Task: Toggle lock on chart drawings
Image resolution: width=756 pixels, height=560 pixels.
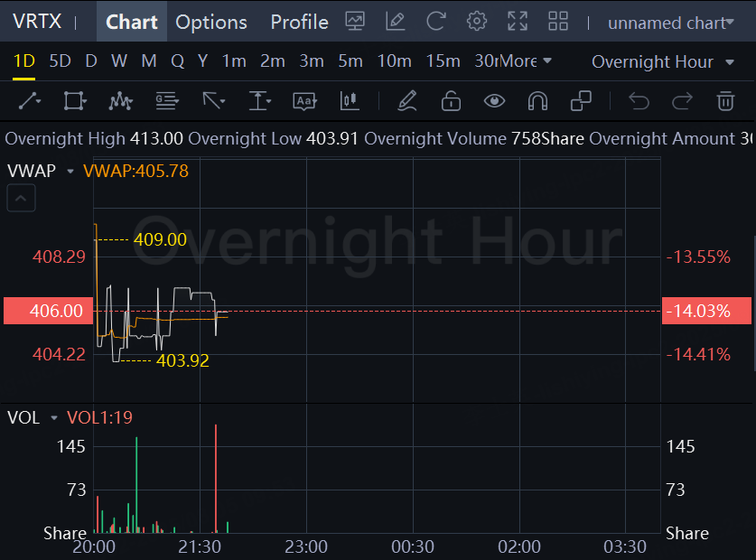Action: coord(451,101)
